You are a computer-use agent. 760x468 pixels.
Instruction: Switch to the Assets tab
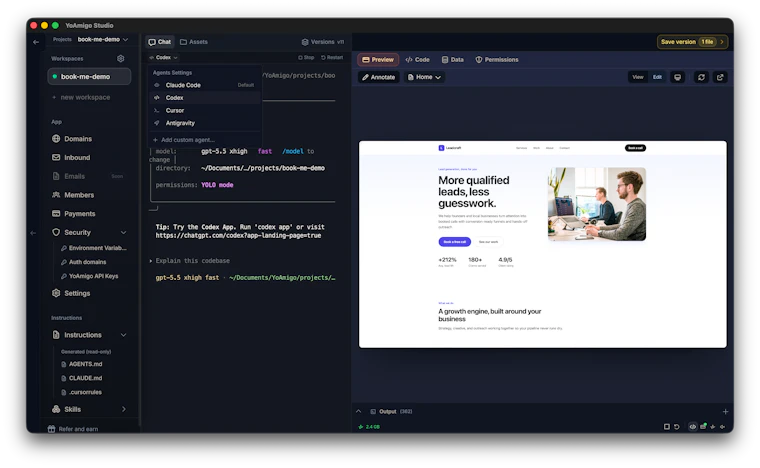click(194, 42)
